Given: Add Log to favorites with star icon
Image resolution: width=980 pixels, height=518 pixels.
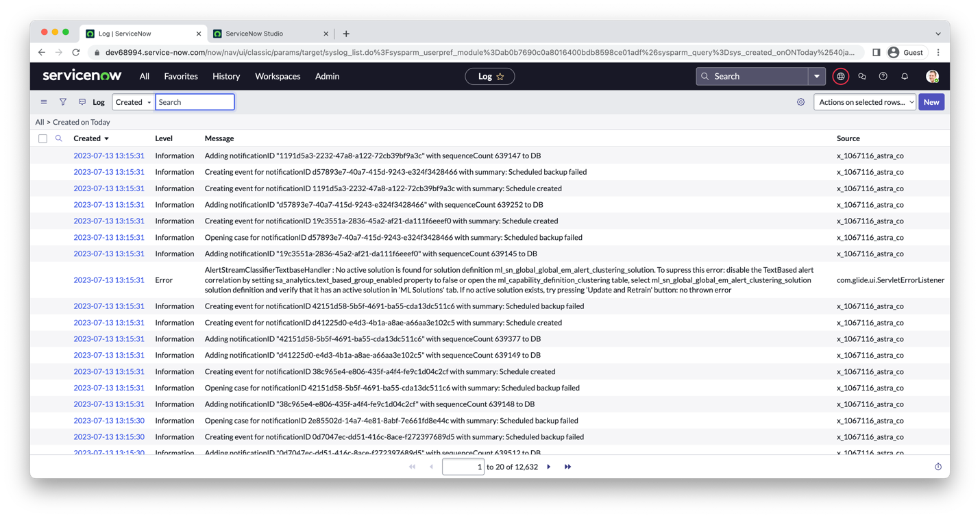Looking at the screenshot, I should point(500,76).
